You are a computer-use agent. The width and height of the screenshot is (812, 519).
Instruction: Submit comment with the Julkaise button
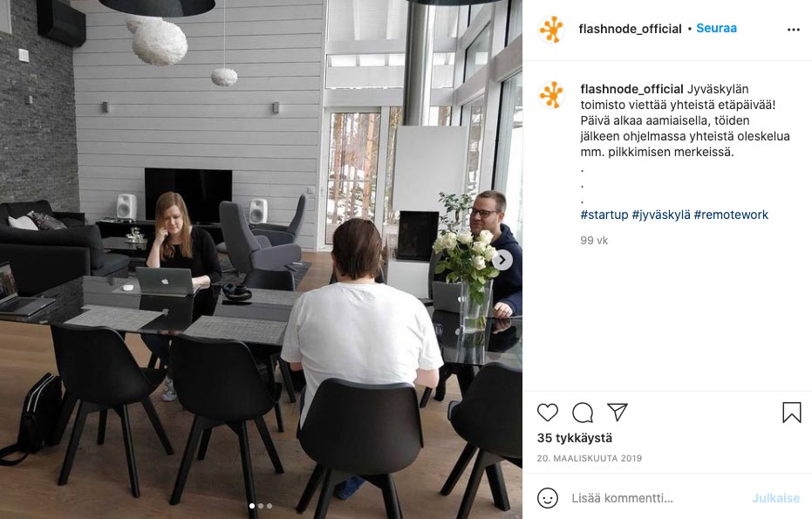coord(775,498)
